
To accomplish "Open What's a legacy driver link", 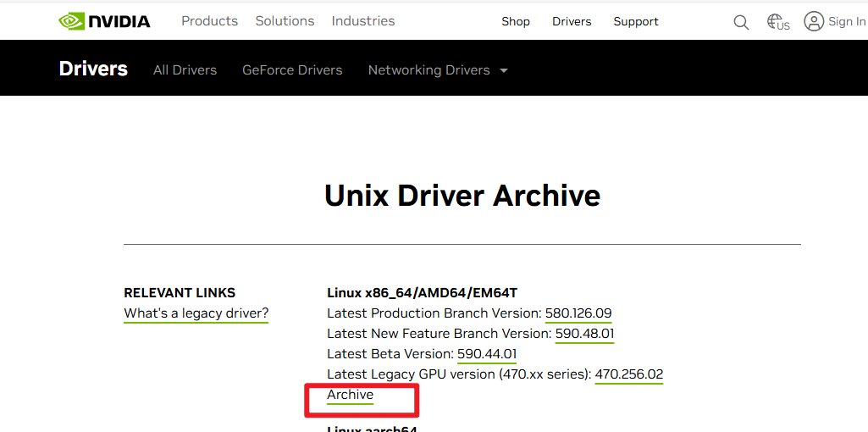I will point(196,313).
